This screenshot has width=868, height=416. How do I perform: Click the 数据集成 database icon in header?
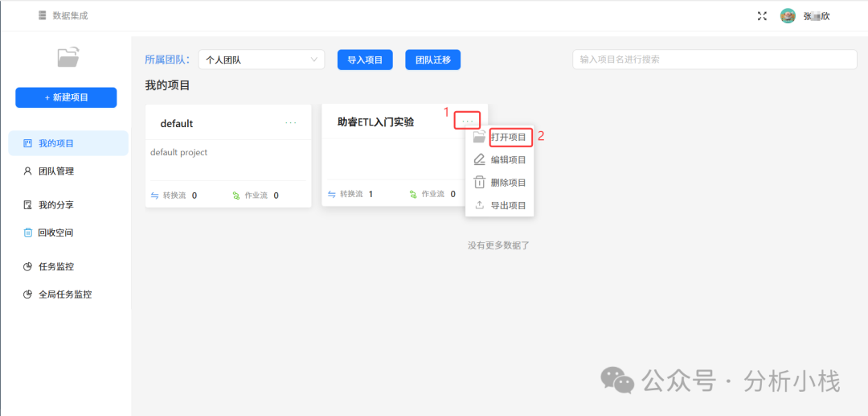(43, 15)
